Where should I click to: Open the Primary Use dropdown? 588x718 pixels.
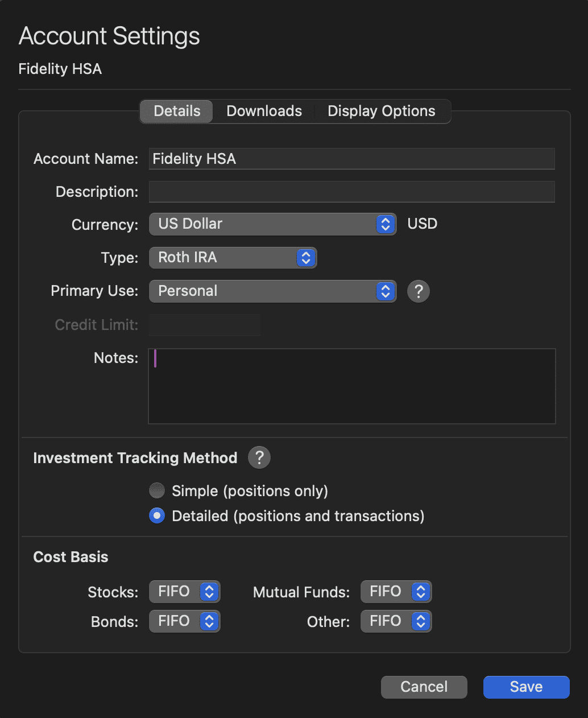click(273, 291)
